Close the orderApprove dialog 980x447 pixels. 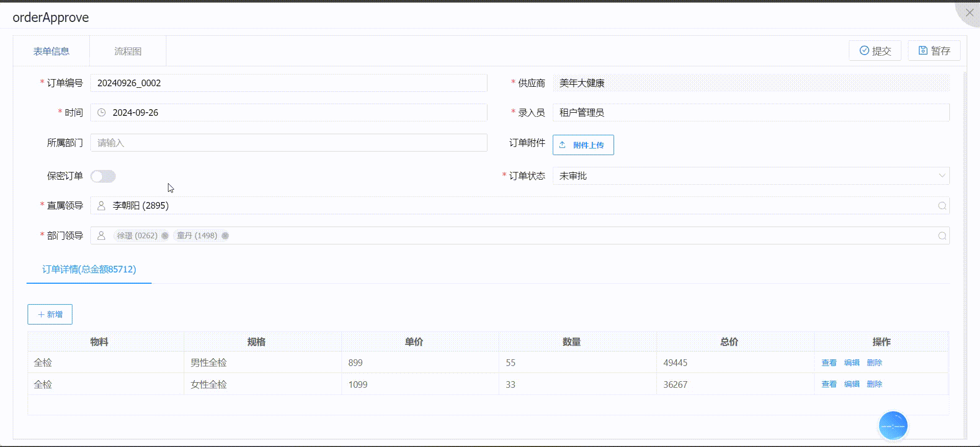click(x=969, y=13)
